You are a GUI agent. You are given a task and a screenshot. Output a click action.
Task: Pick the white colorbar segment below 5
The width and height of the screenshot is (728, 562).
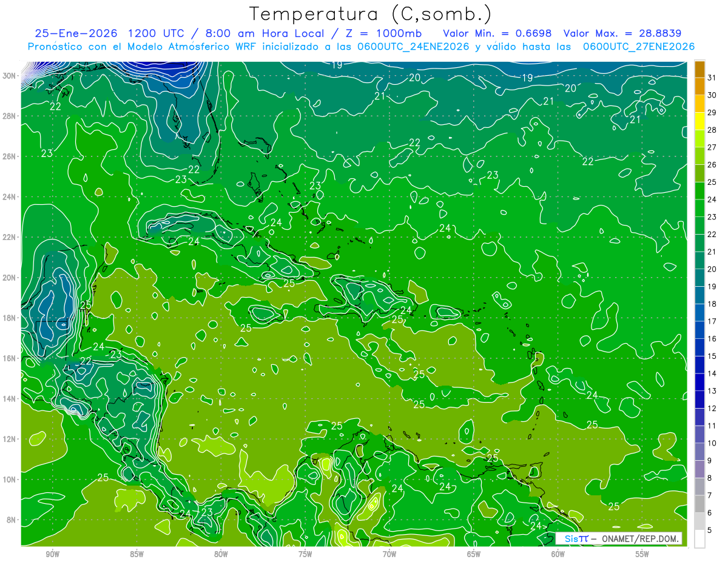(699, 539)
